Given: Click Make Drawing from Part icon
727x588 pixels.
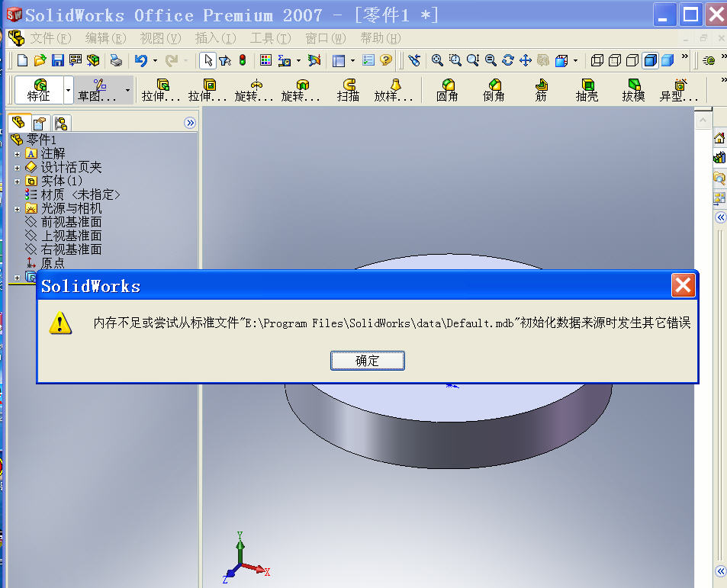Looking at the screenshot, I should [x=75, y=60].
